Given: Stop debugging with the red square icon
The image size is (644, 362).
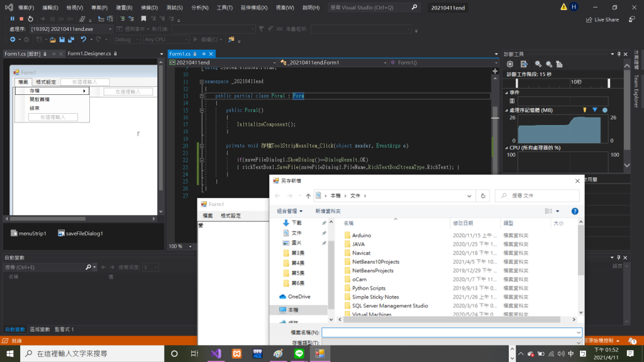Looking at the screenshot, I should [21, 18].
